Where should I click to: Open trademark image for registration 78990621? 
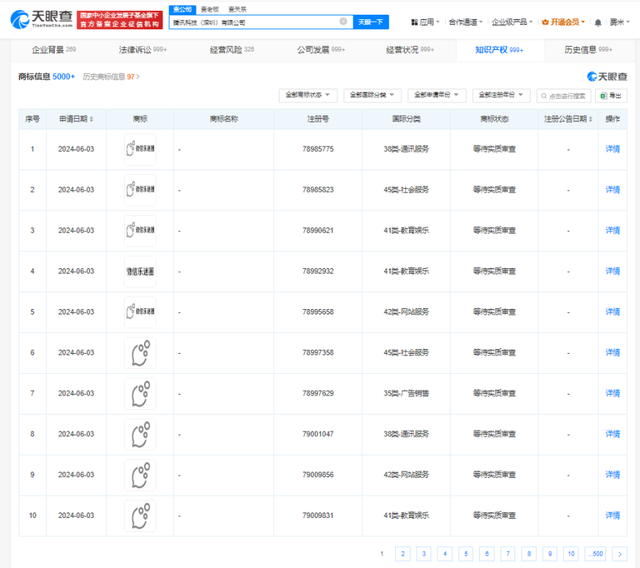point(140,231)
